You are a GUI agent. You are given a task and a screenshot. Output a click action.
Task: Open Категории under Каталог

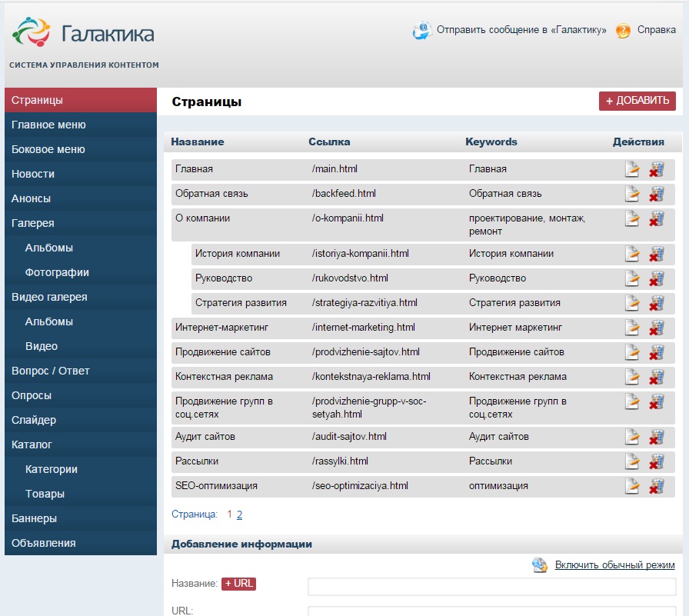pyautogui.click(x=81, y=469)
